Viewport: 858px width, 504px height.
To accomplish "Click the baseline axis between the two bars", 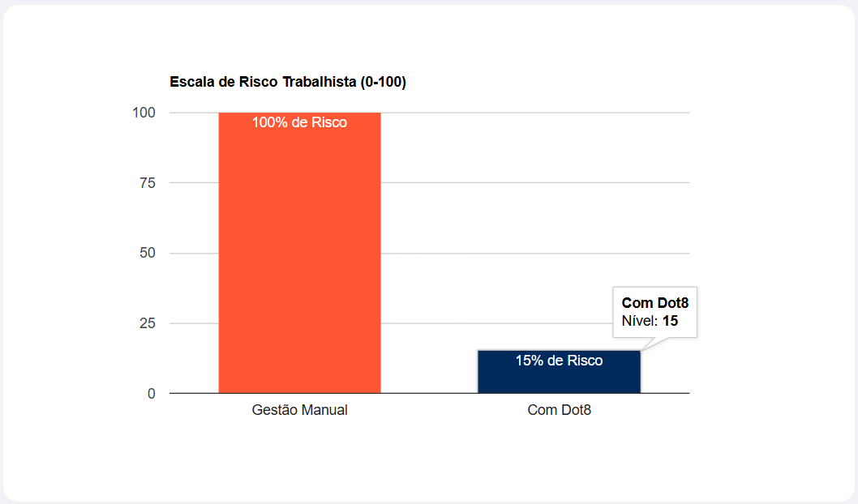I will (x=429, y=394).
